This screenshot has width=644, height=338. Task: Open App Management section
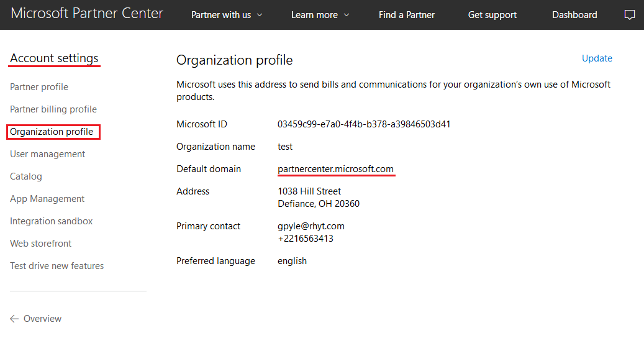(x=47, y=199)
